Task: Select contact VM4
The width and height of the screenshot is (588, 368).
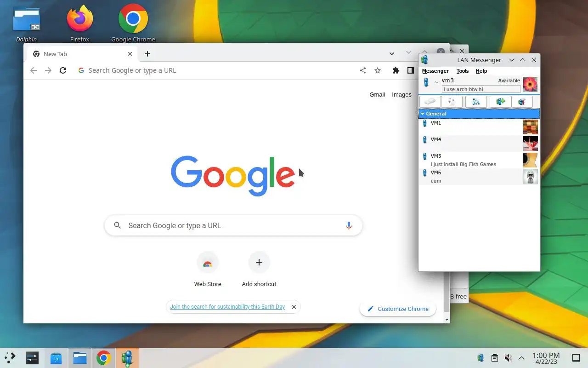Action: (x=479, y=144)
